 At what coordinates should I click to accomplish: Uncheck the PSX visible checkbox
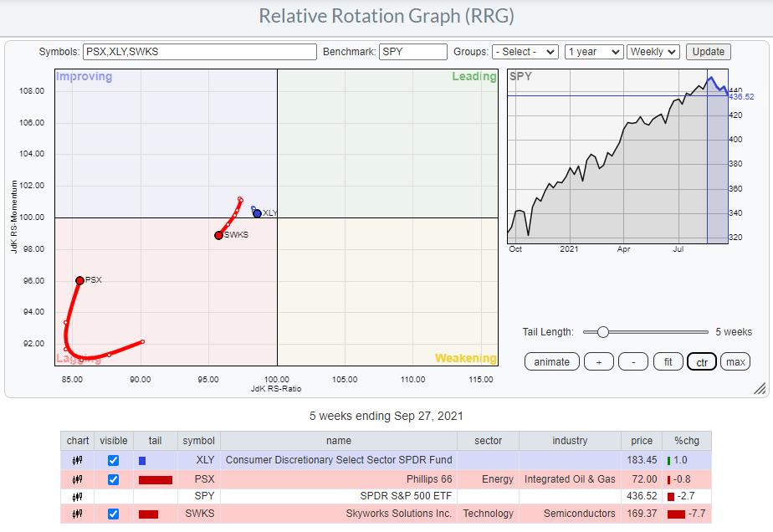click(114, 479)
